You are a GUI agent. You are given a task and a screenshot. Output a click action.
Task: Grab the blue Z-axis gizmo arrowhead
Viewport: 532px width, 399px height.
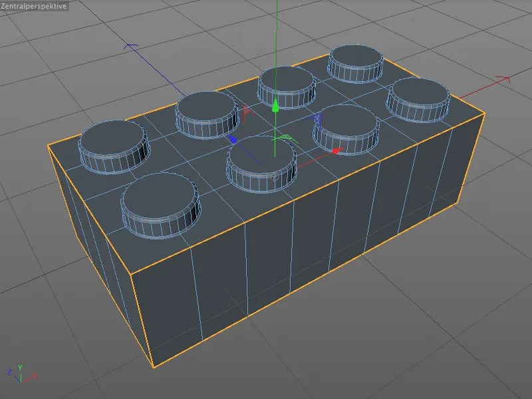coord(233,139)
